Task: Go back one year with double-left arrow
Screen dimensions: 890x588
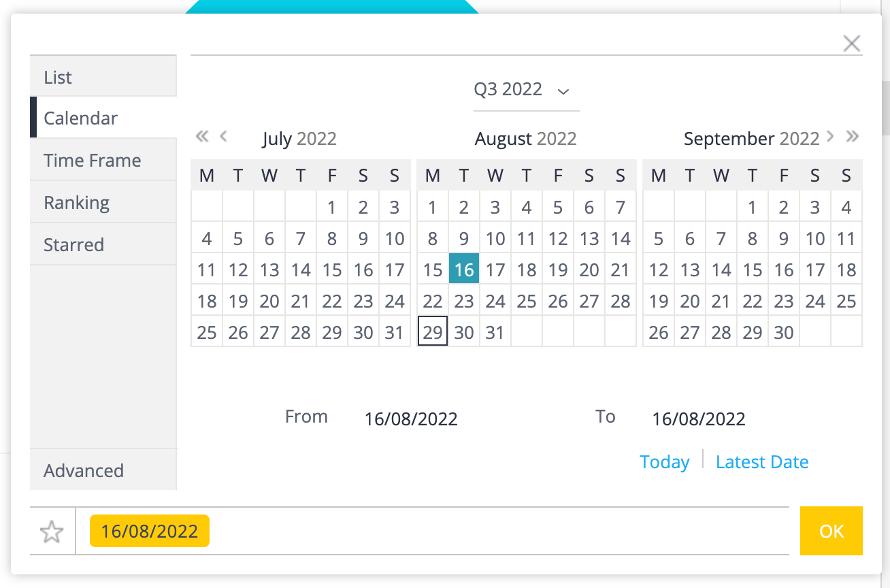Action: click(x=201, y=136)
